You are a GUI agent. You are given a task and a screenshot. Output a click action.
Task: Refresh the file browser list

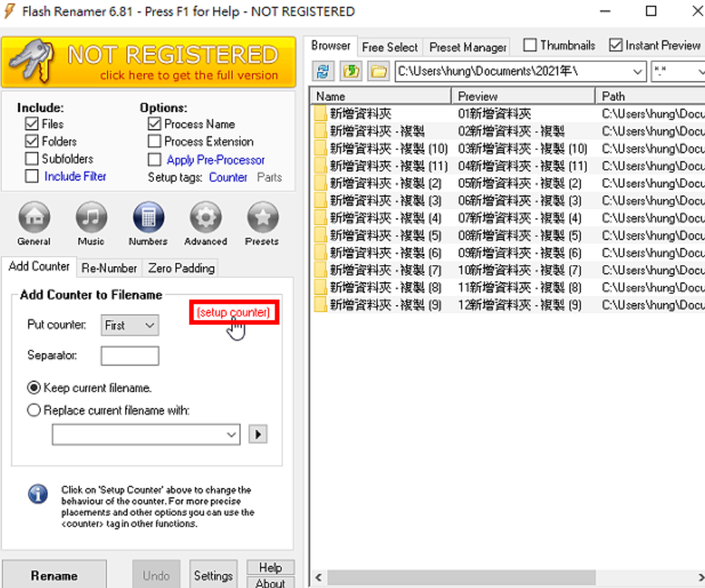tap(324, 71)
